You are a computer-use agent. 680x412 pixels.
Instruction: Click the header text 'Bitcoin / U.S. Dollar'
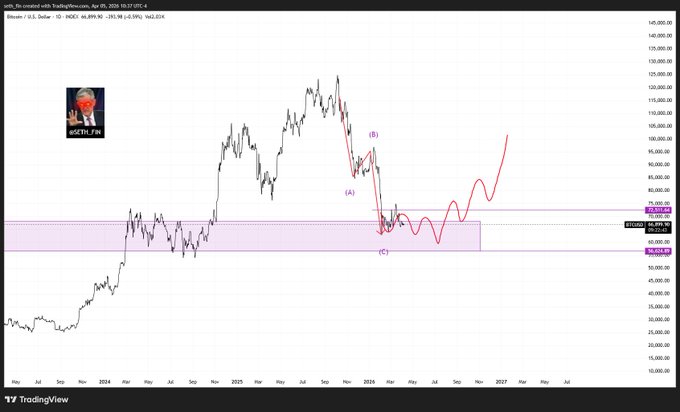point(29,16)
